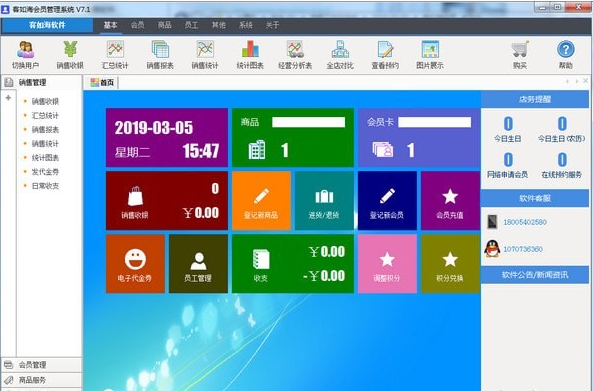Viewport: 593px width, 391px height.
Task: Click the 店务提醒 panel header
Action: [x=535, y=99]
